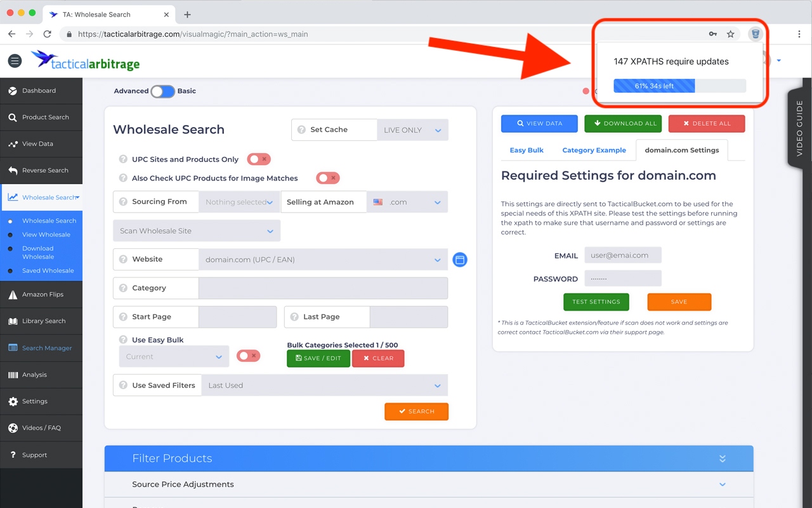812x508 pixels.
Task: Click the XPATHS update progress bar
Action: pyautogui.click(x=679, y=86)
